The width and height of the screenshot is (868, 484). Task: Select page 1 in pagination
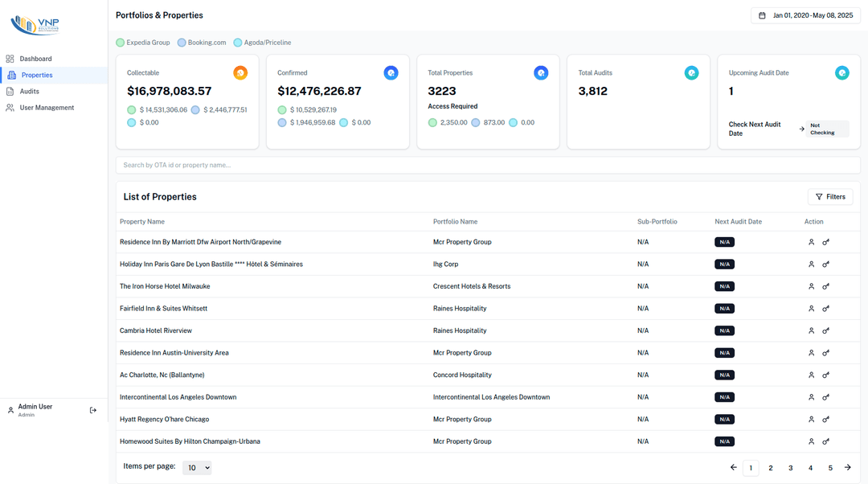(x=751, y=468)
